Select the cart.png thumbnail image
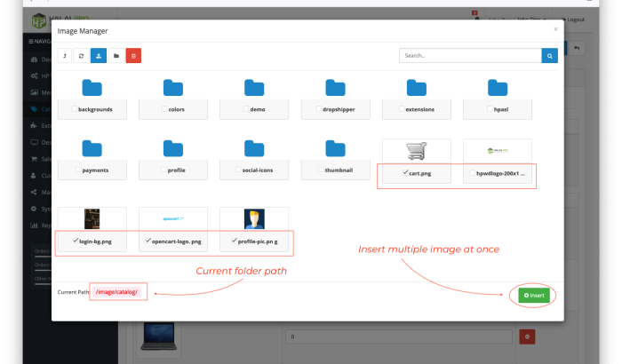The image size is (622, 364). 417,151
